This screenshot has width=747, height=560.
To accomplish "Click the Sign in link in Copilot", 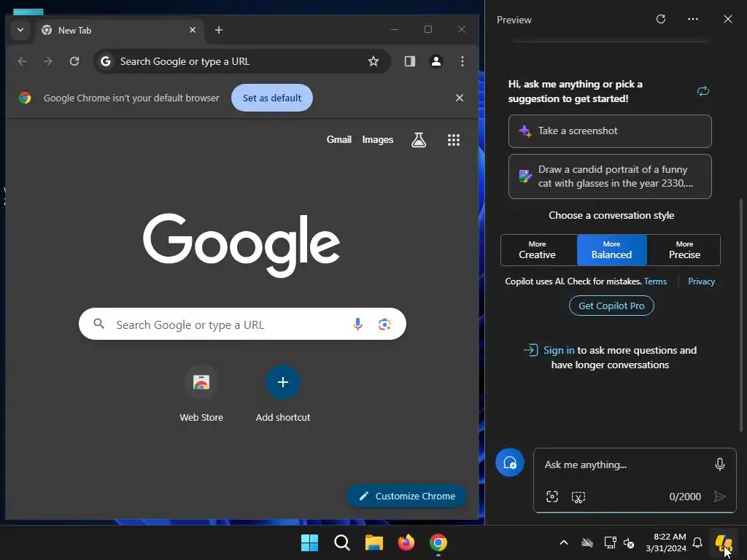I will (559, 350).
